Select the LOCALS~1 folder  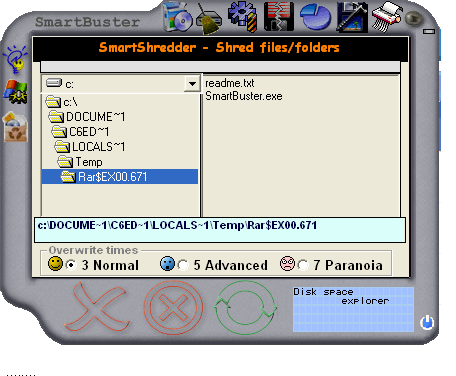pyautogui.click(x=90, y=147)
